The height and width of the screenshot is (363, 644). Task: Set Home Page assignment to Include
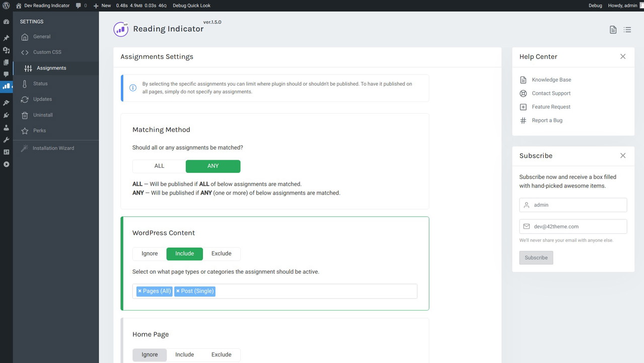pos(184,354)
